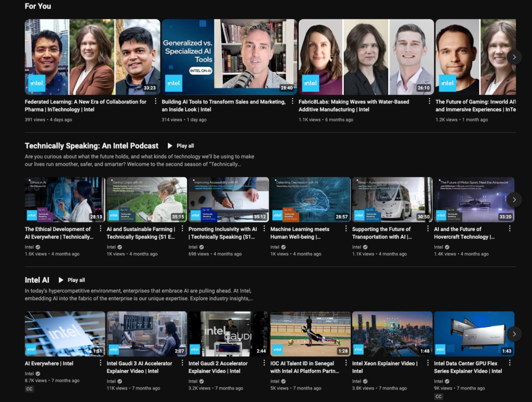
Task: Click Play all icon for Technically Speaking podcast
Action: [x=170, y=146]
